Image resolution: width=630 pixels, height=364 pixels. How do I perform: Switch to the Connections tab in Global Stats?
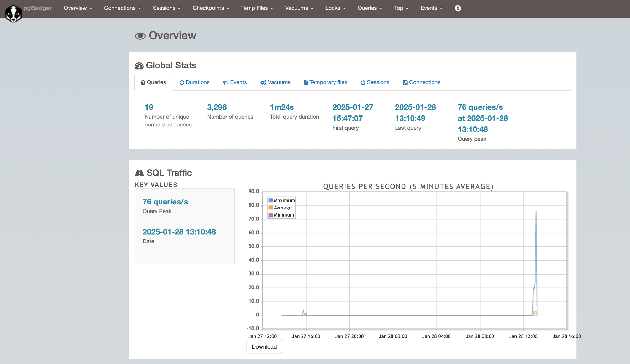pyautogui.click(x=421, y=82)
